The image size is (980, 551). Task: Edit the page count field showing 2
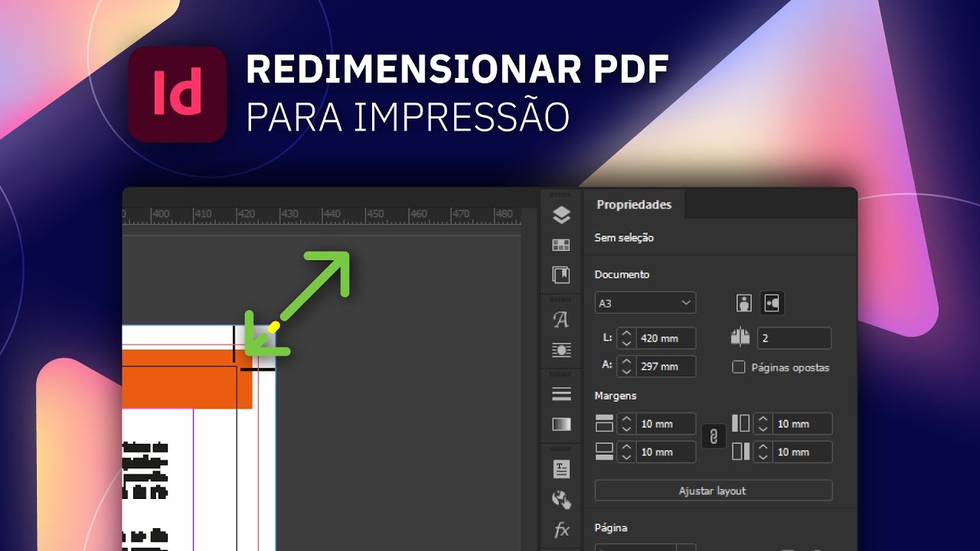[794, 337]
